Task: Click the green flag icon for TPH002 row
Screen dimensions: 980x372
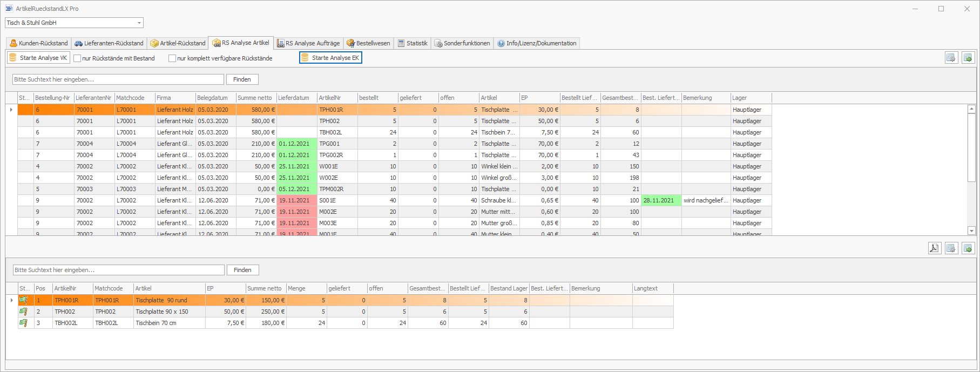Action: (x=23, y=312)
